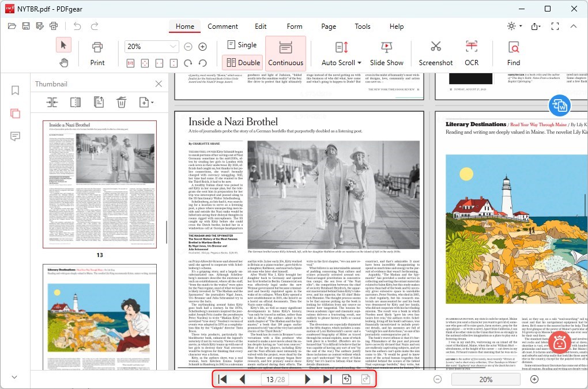Click the small printer icon in the quick access bar

[x=54, y=27]
